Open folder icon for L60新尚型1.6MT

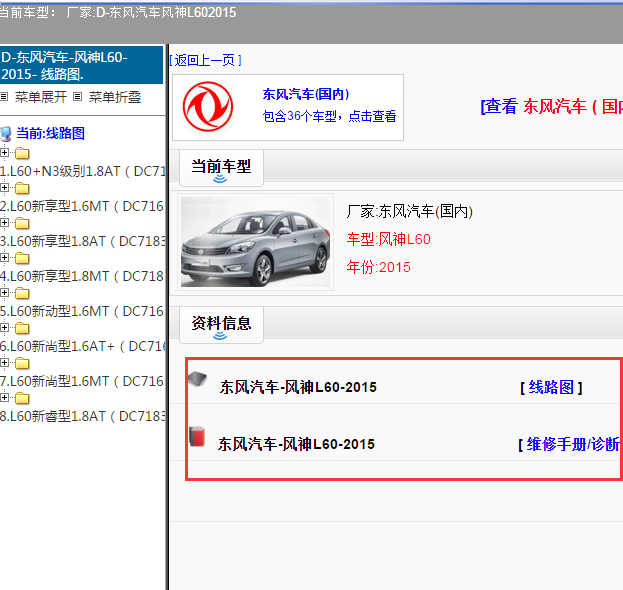(x=22, y=363)
